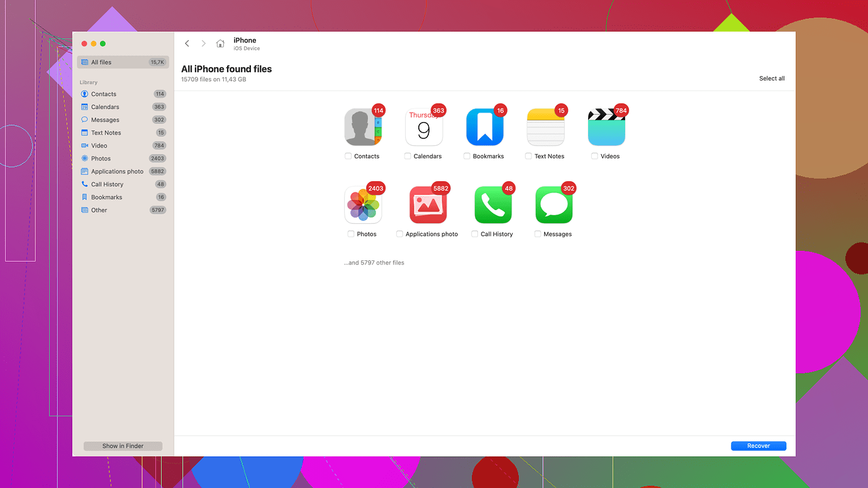Viewport: 868px width, 488px height.
Task: Check the checkbox next to Contacts
Action: [347, 156]
